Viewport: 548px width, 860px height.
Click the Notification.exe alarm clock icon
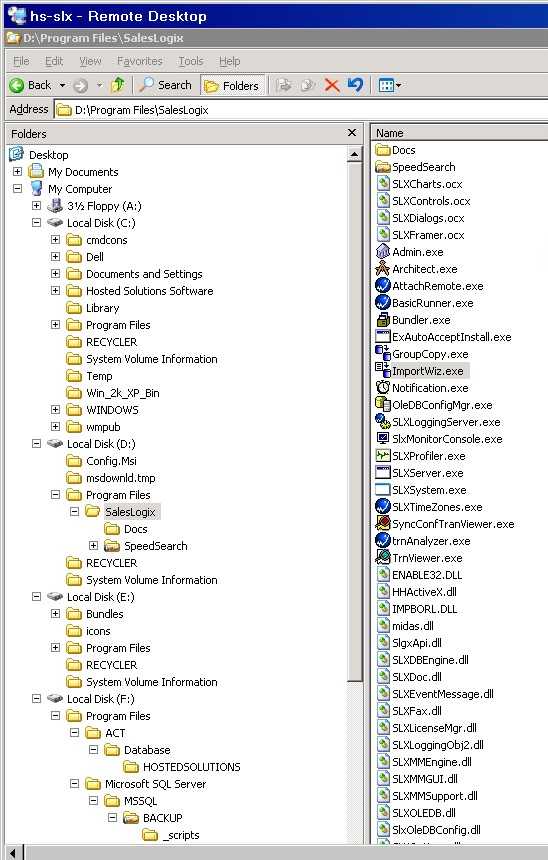(x=382, y=388)
